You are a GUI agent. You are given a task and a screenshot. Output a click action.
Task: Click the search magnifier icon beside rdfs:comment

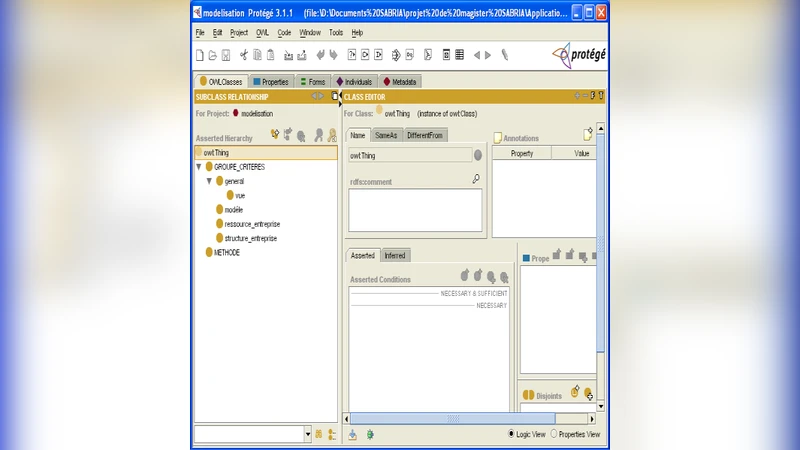pos(476,179)
